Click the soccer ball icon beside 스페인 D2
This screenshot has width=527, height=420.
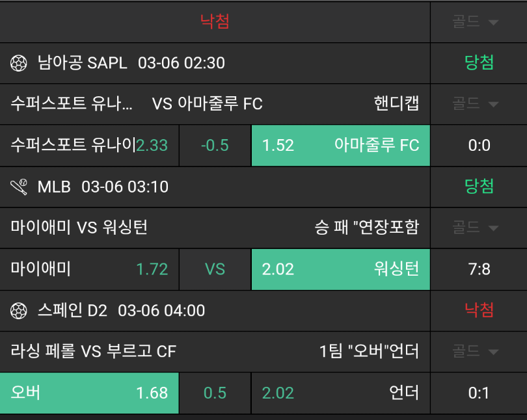pyautogui.click(x=19, y=311)
